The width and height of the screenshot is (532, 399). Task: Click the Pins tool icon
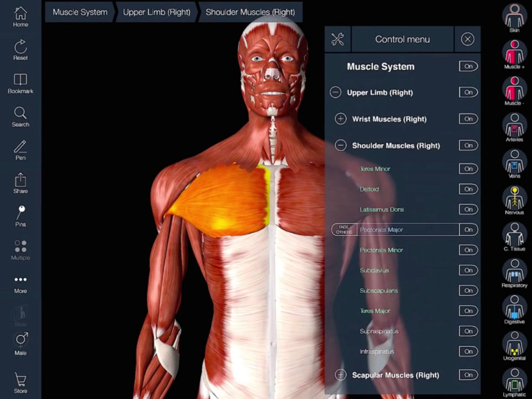(21, 216)
